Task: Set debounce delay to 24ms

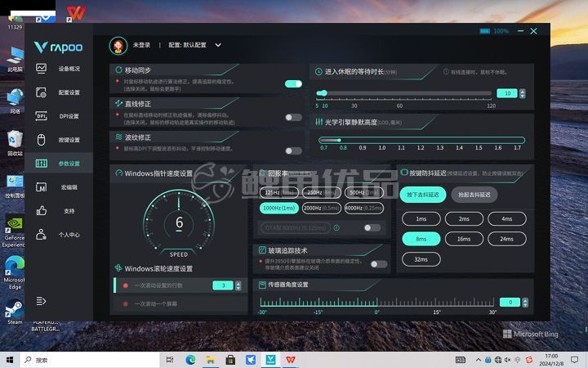Action: point(506,239)
